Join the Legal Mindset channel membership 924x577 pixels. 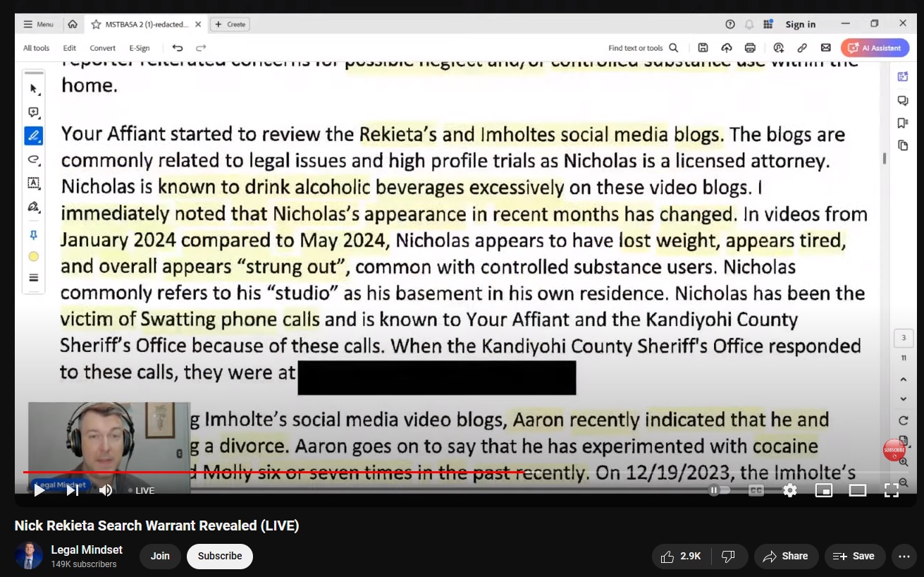[x=160, y=556]
